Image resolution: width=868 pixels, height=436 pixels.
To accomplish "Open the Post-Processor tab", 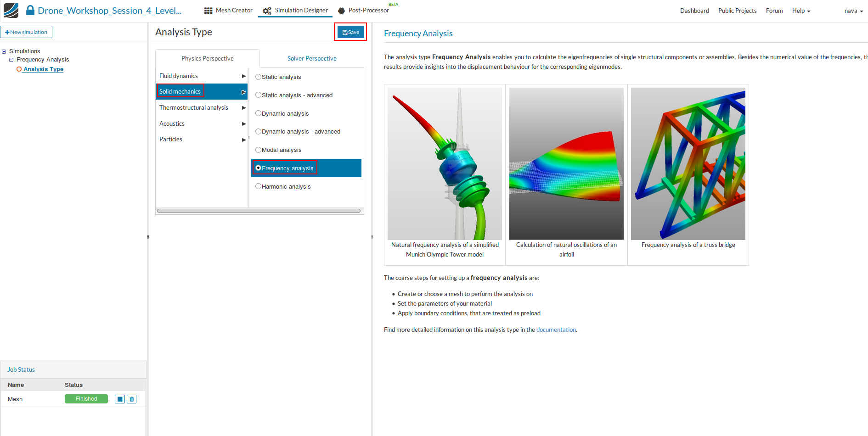I will [x=363, y=10].
